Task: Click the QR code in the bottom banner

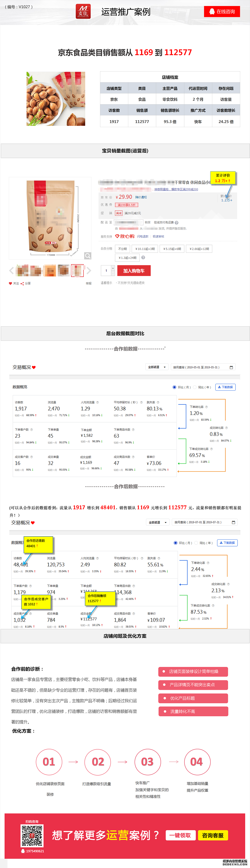Action: [x=32, y=836]
